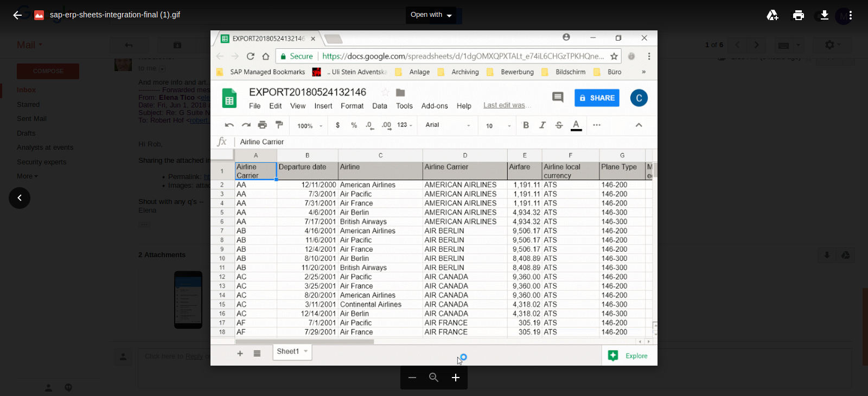Zoom in on the previewed image
The height and width of the screenshot is (396, 868).
tap(456, 378)
